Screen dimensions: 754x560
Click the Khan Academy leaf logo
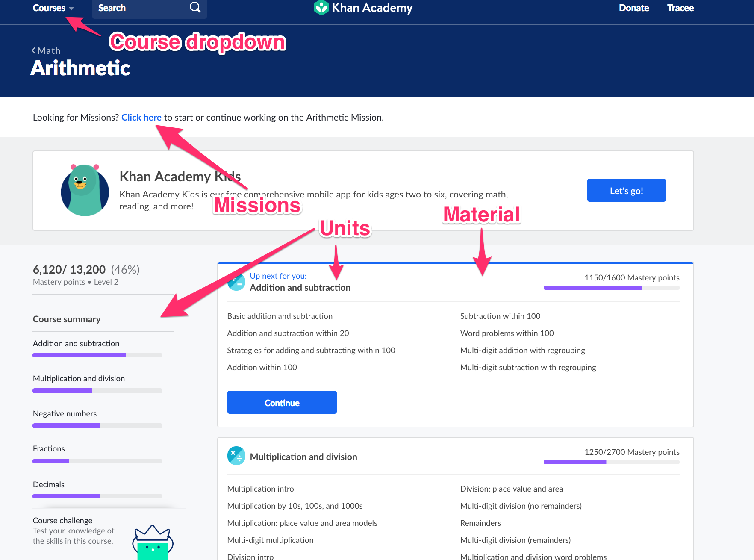[x=321, y=8]
